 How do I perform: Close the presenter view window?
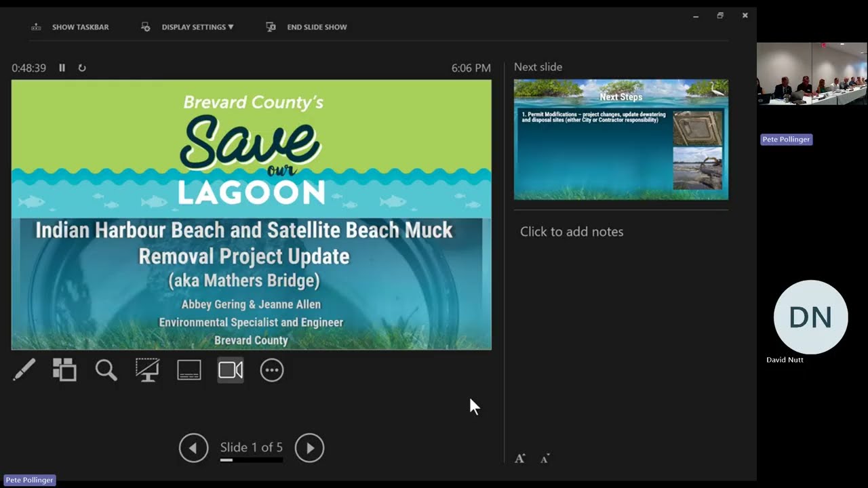click(x=745, y=16)
